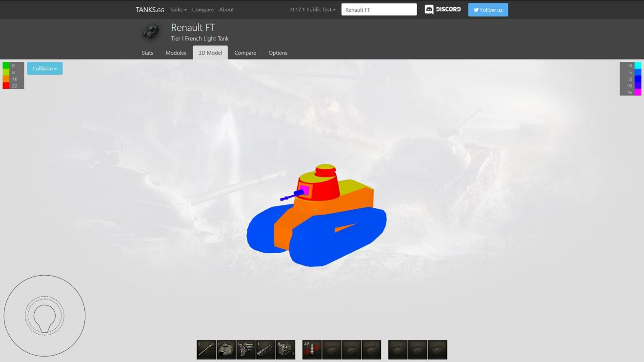644x362 pixels.
Task: Select the turret module icon
Action: [226, 350]
